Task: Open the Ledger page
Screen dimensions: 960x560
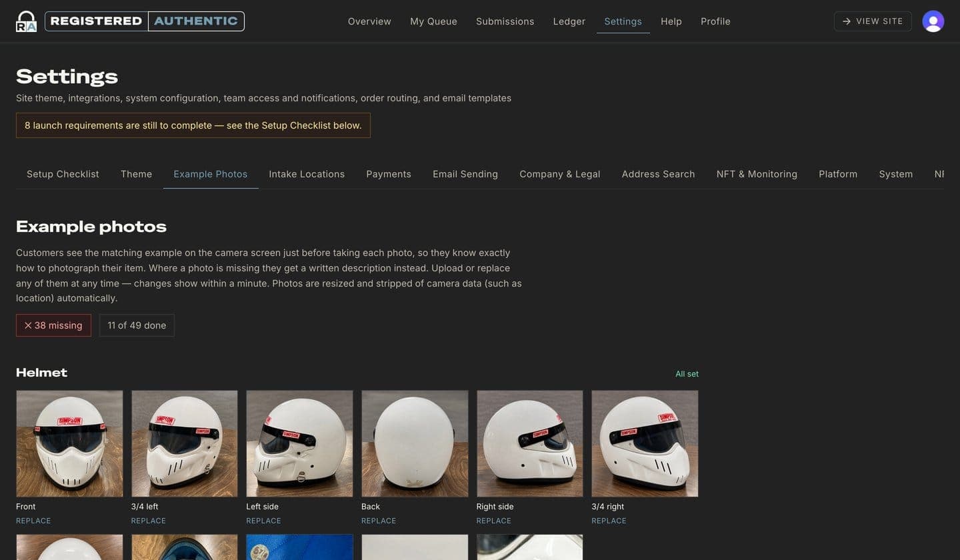Action: (569, 21)
